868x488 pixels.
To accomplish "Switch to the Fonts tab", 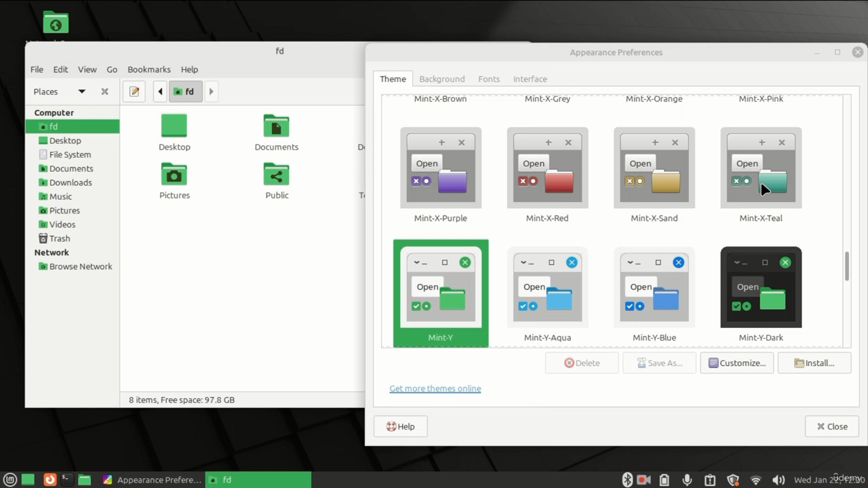I will pos(489,79).
